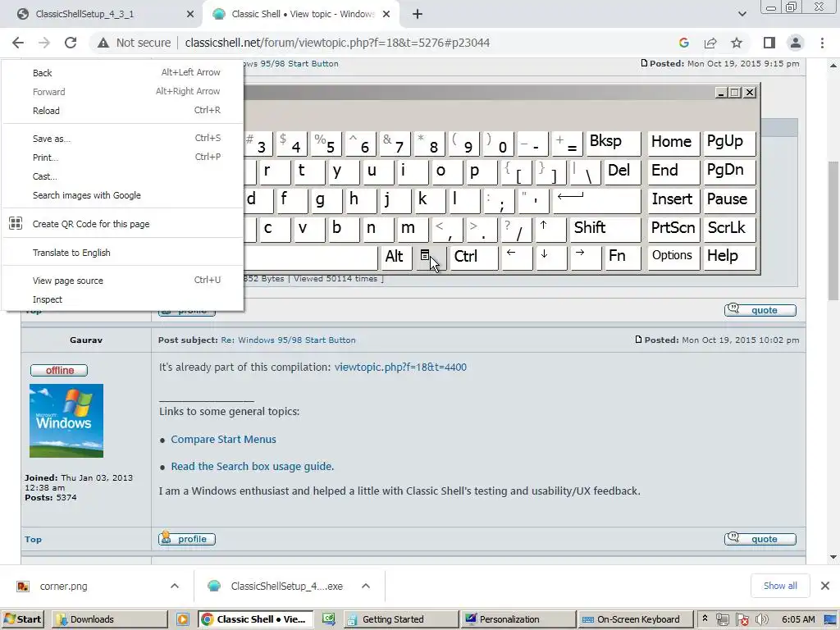
Task: Open the Windows Start button
Action: pyautogui.click(x=22, y=619)
